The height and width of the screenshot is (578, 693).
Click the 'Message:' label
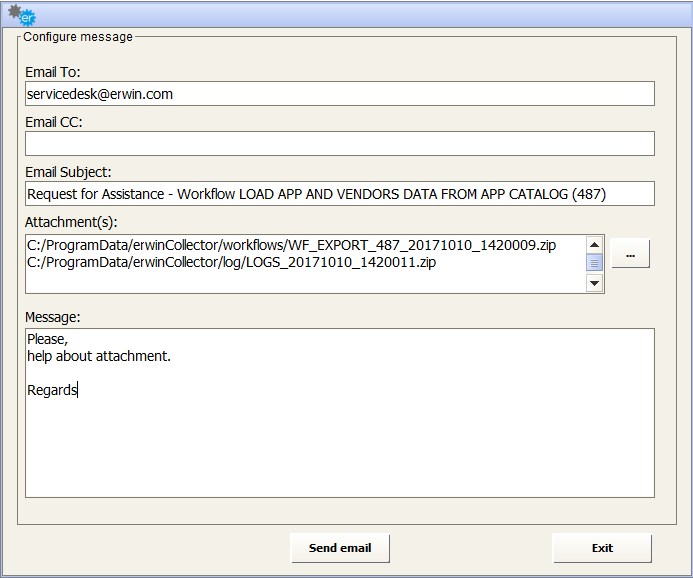pyautogui.click(x=53, y=317)
